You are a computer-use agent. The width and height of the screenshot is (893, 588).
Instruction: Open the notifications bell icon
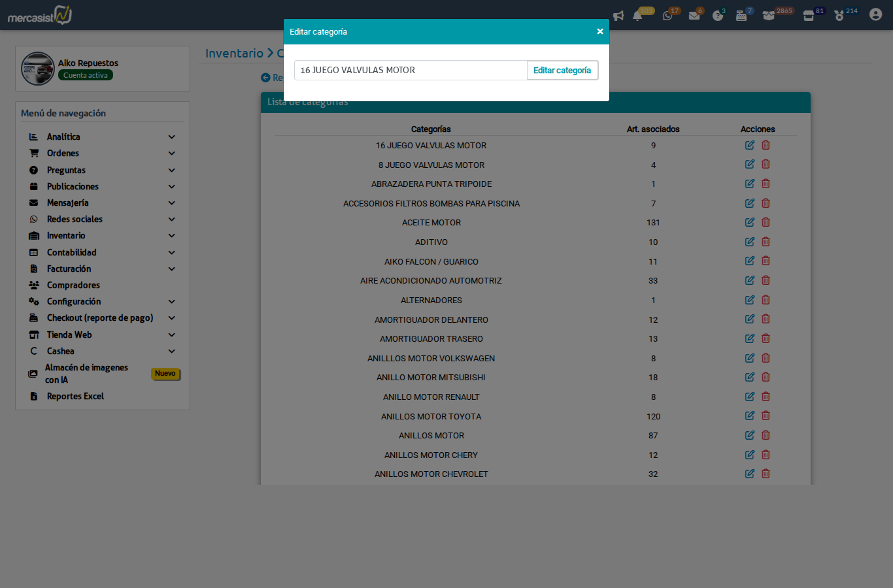pos(637,16)
